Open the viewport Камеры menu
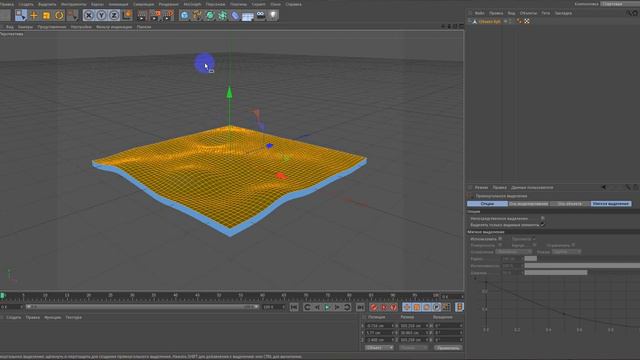 [25, 27]
